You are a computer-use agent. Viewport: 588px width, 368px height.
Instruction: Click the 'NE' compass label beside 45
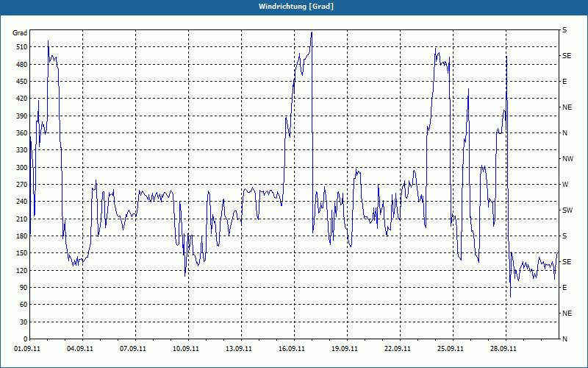(x=567, y=314)
